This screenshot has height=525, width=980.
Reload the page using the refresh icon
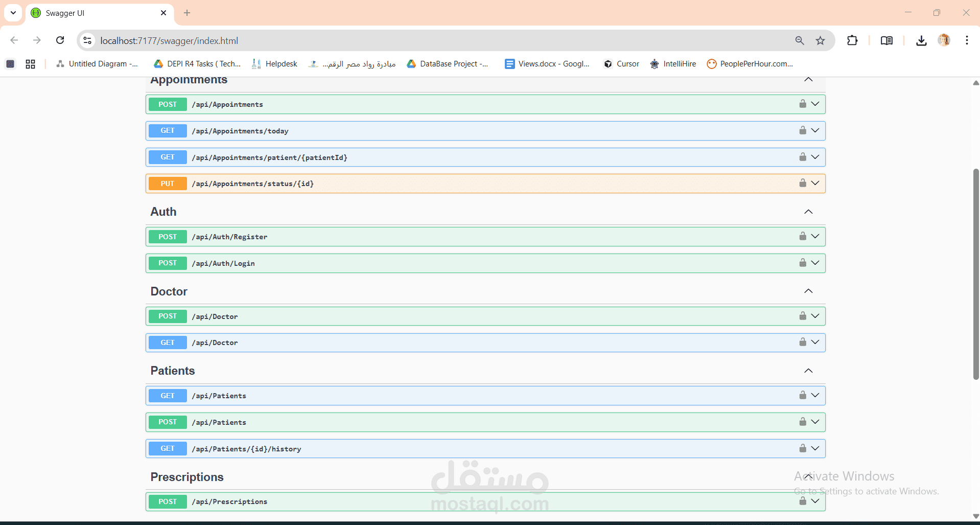pos(60,40)
